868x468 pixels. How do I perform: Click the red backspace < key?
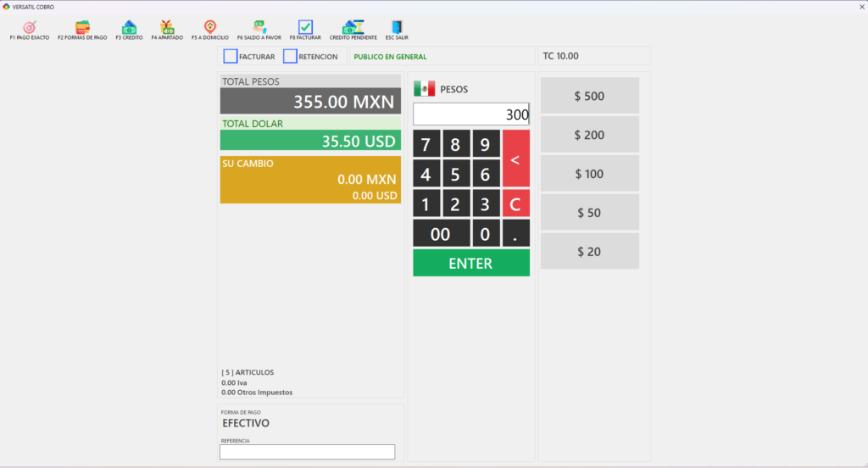[x=516, y=159]
